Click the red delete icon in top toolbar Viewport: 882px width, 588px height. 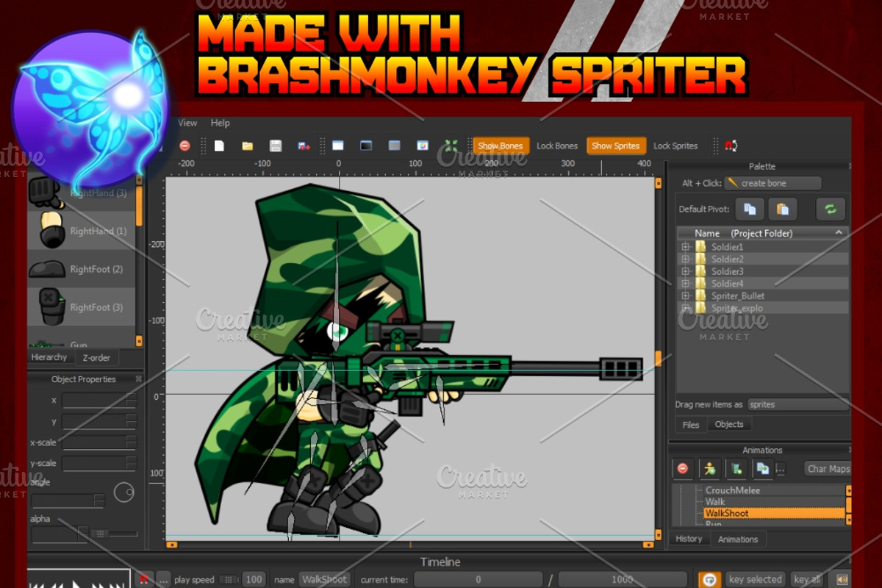coord(184,146)
